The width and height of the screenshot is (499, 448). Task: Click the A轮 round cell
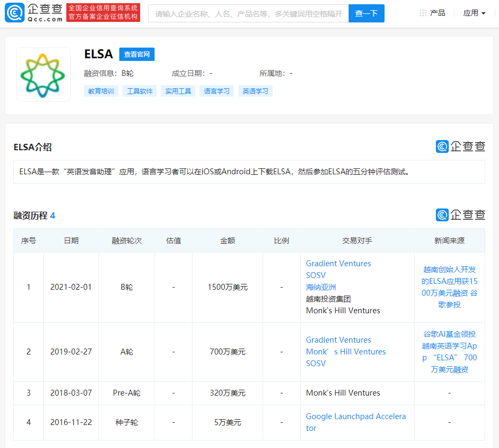pos(127,352)
